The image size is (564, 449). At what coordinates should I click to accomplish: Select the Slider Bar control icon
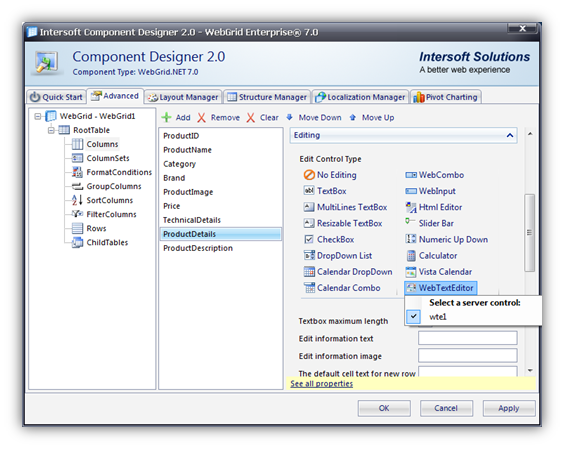(410, 221)
